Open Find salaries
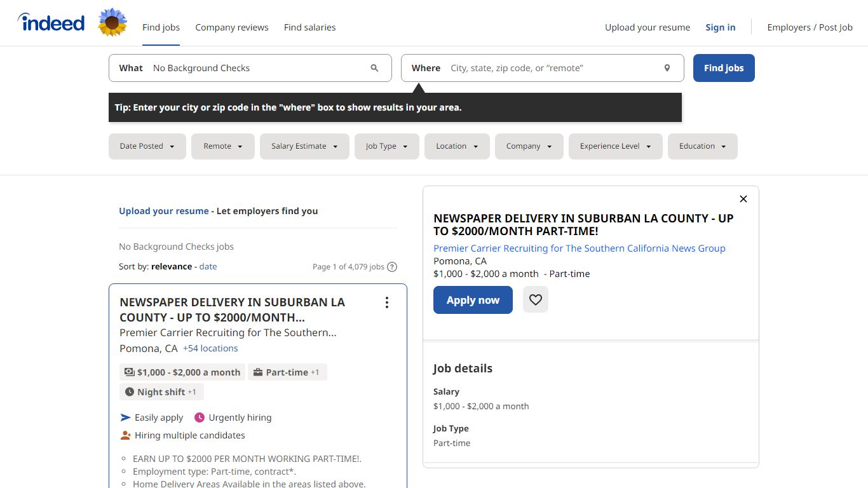868x488 pixels. (309, 27)
